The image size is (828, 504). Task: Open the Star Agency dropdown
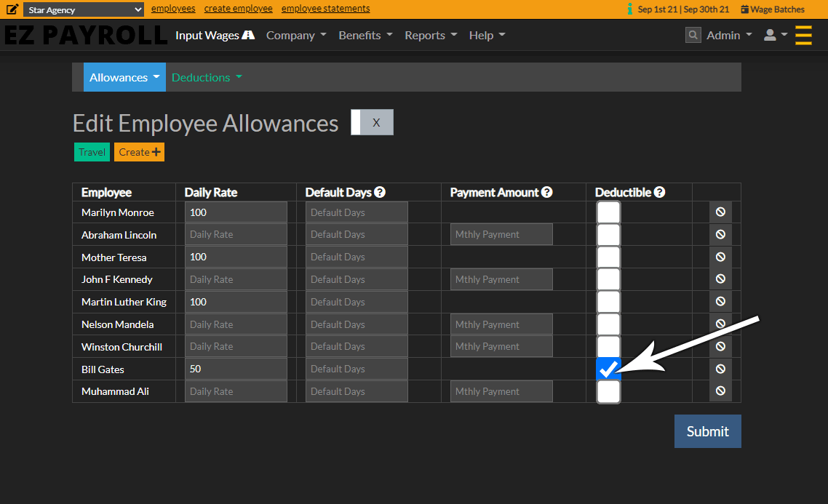click(x=84, y=10)
